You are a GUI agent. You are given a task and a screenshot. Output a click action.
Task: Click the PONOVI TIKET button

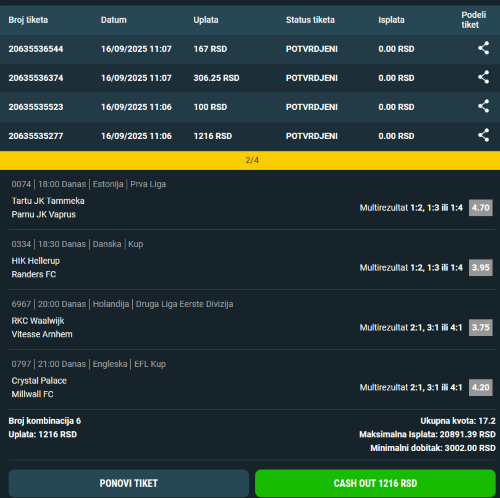tap(129, 483)
